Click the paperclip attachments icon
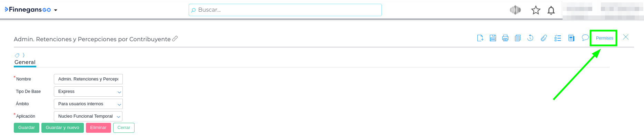 tap(544, 38)
